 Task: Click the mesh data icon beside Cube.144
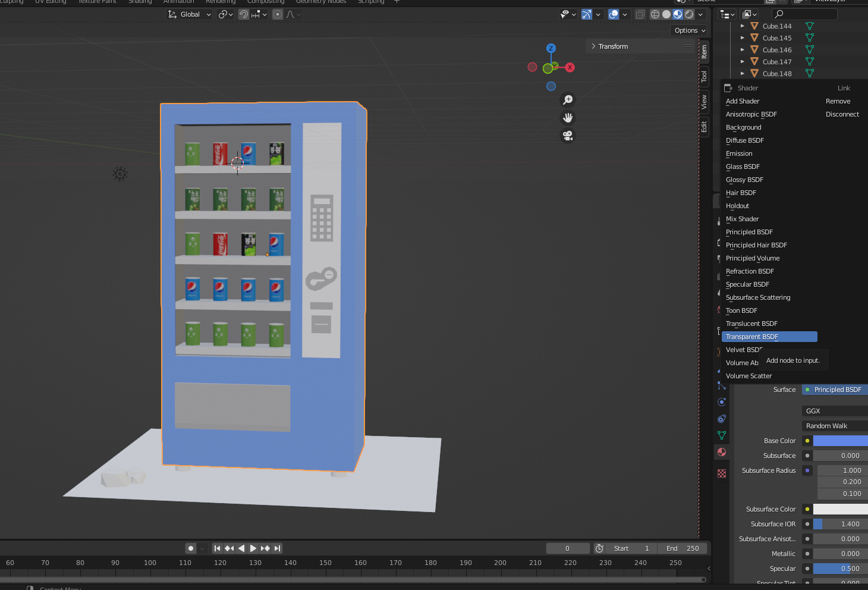tap(809, 26)
